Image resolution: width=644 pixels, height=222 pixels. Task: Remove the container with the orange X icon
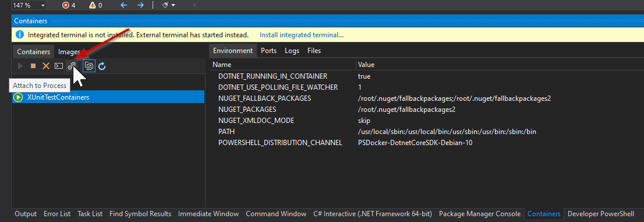46,66
